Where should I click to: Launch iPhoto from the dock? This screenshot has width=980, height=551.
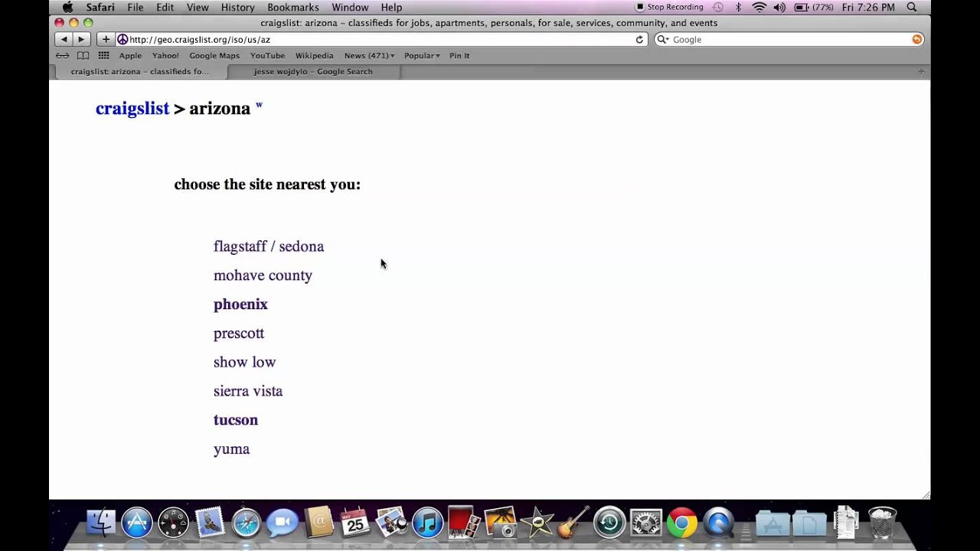(x=391, y=523)
